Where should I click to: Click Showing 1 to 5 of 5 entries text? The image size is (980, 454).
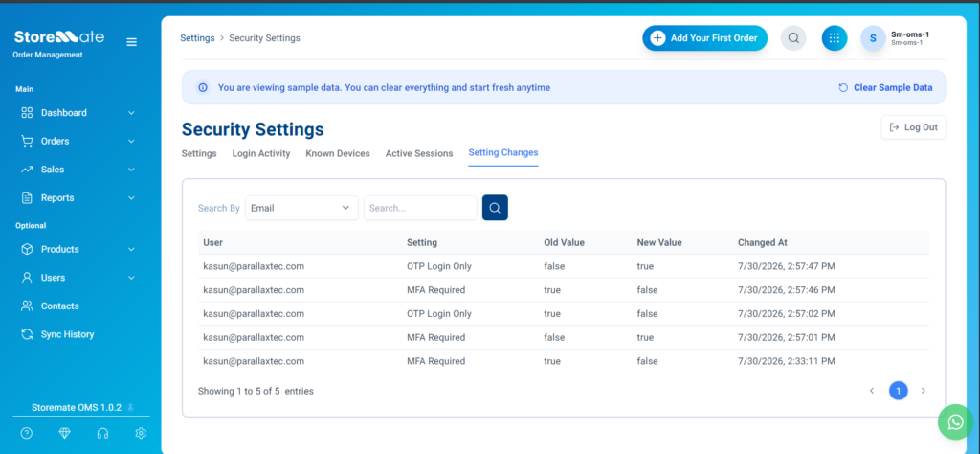pyautogui.click(x=256, y=392)
